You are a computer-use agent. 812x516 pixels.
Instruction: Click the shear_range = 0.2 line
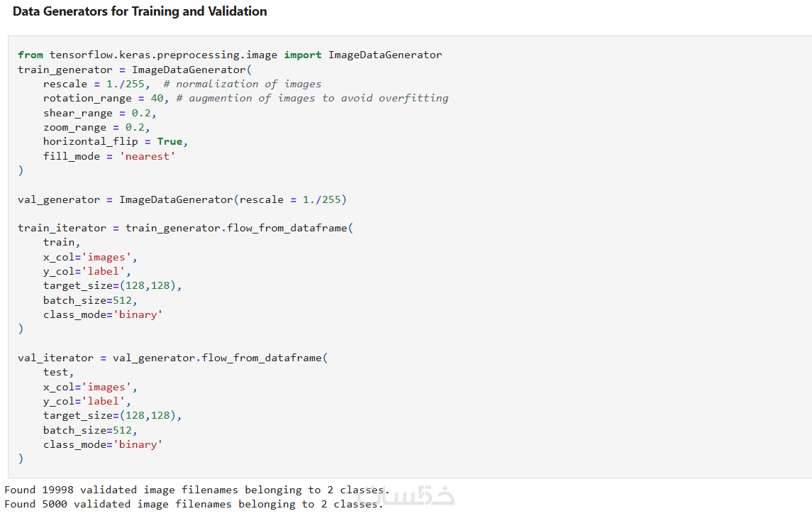99,113
